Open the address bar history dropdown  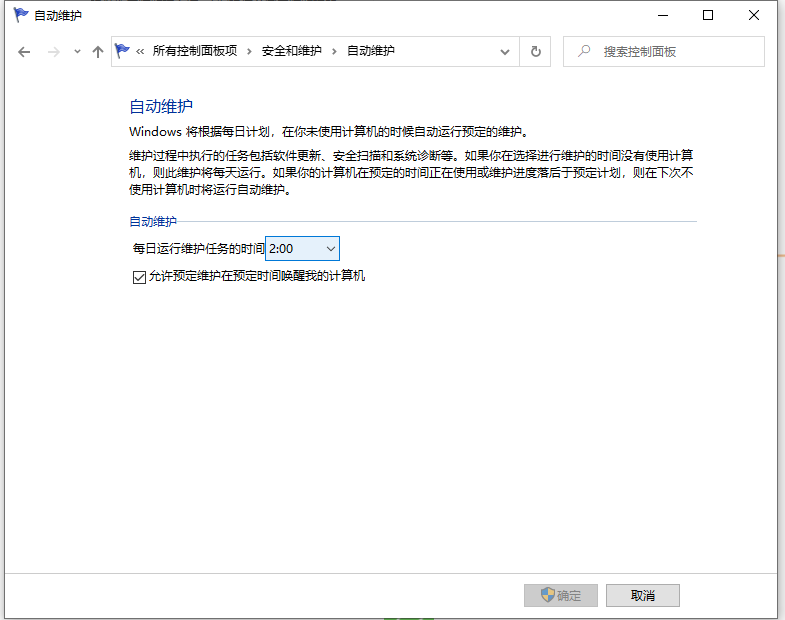coord(505,52)
